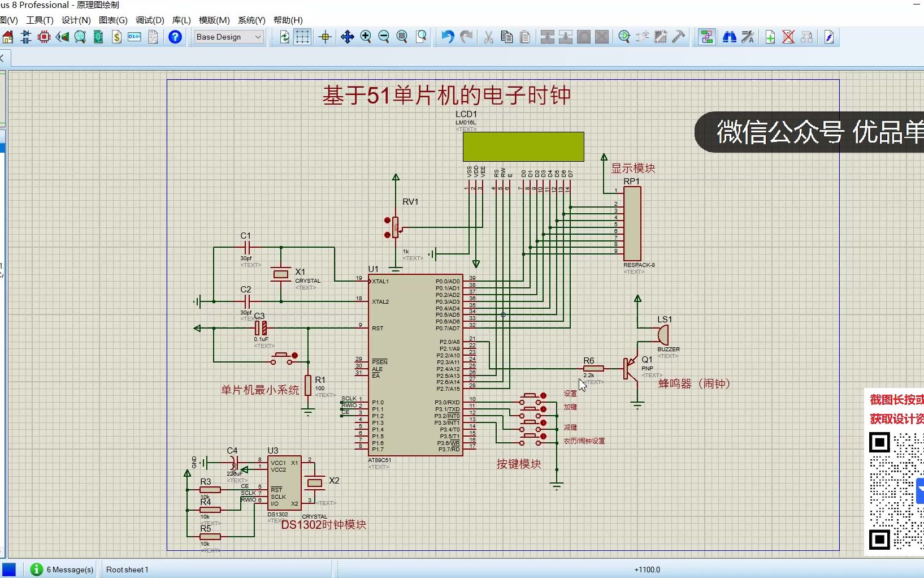Viewport: 924px width, 578px height.
Task: Click the Q1 PNP transistor
Action: pyautogui.click(x=631, y=368)
